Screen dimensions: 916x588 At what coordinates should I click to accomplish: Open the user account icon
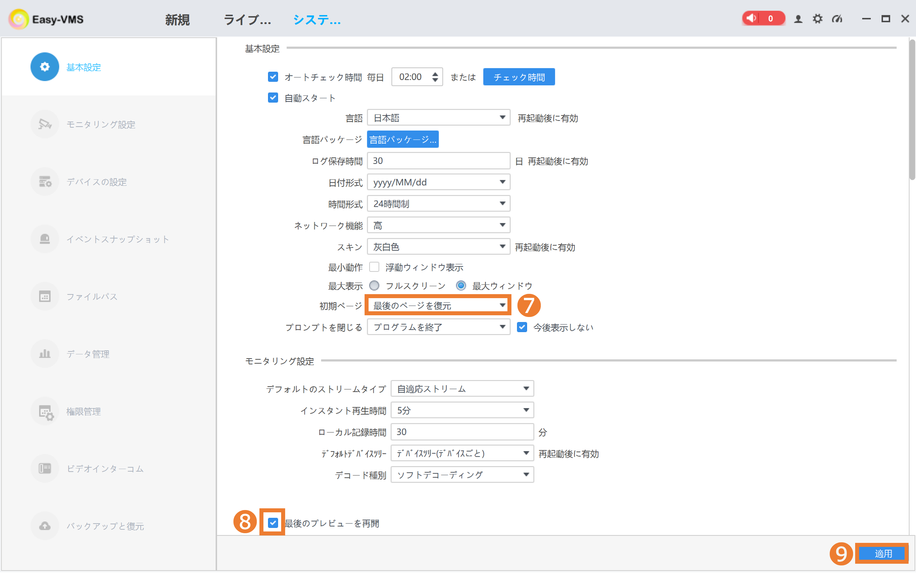coord(798,19)
